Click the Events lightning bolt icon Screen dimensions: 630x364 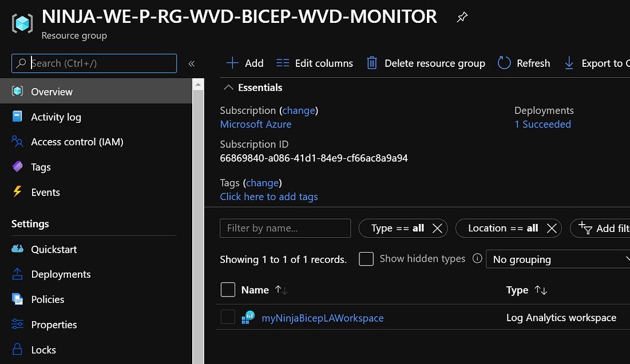(17, 191)
